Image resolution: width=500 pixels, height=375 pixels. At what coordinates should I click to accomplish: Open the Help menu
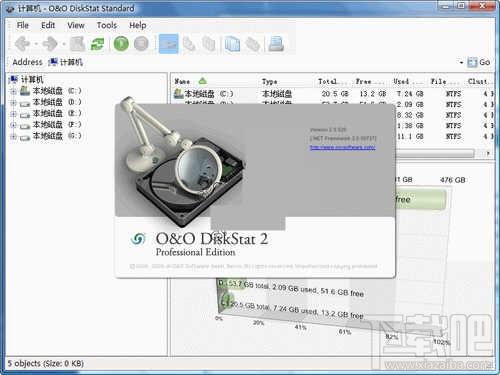click(x=138, y=25)
